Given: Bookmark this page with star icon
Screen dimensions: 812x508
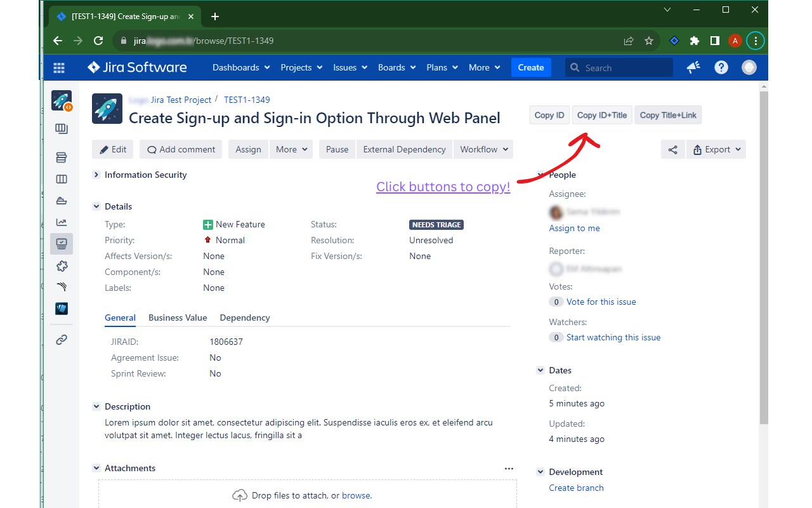Looking at the screenshot, I should [649, 41].
